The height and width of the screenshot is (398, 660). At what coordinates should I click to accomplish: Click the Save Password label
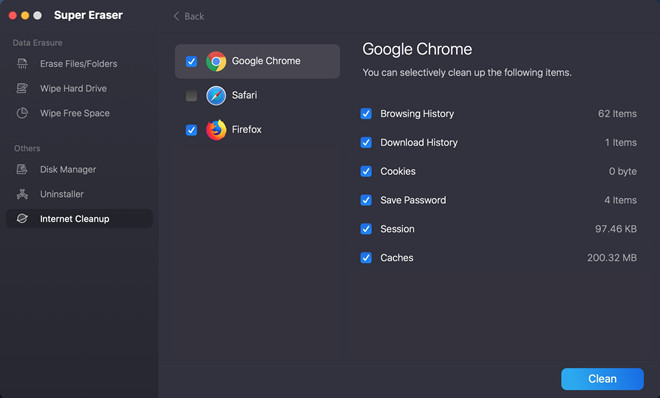point(413,200)
